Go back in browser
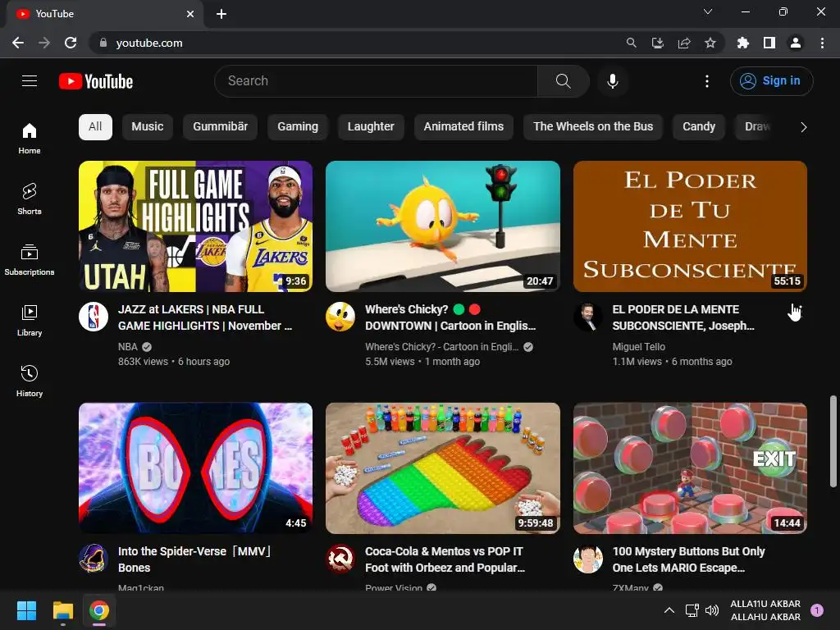840x630 pixels. click(x=18, y=43)
